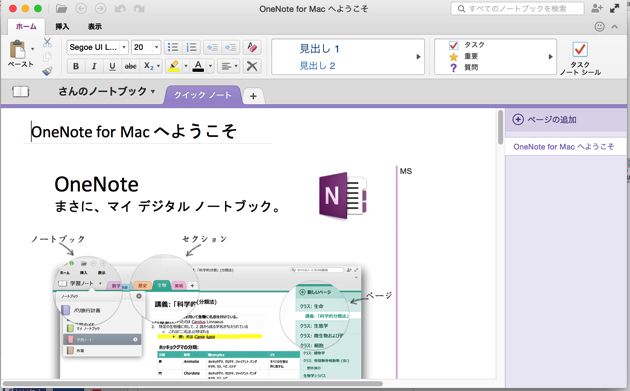Expand the heading styles gallery arrow
Viewport: 630px width, 391px height.
[x=418, y=57]
